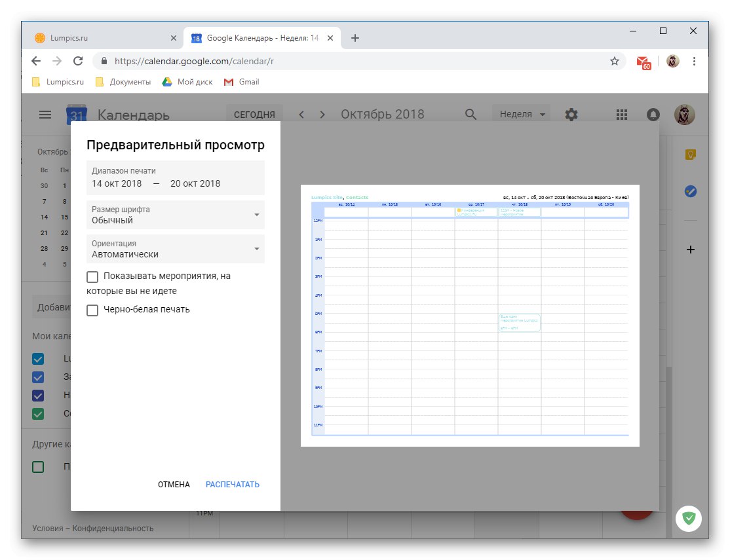
Task: Open the Chrome profile avatar
Action: tap(673, 61)
